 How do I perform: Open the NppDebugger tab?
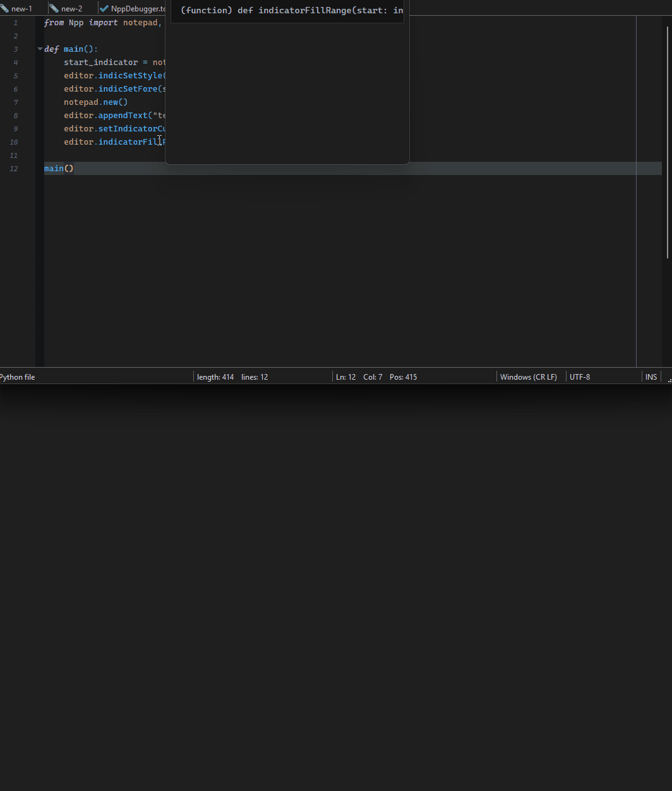pyautogui.click(x=133, y=8)
